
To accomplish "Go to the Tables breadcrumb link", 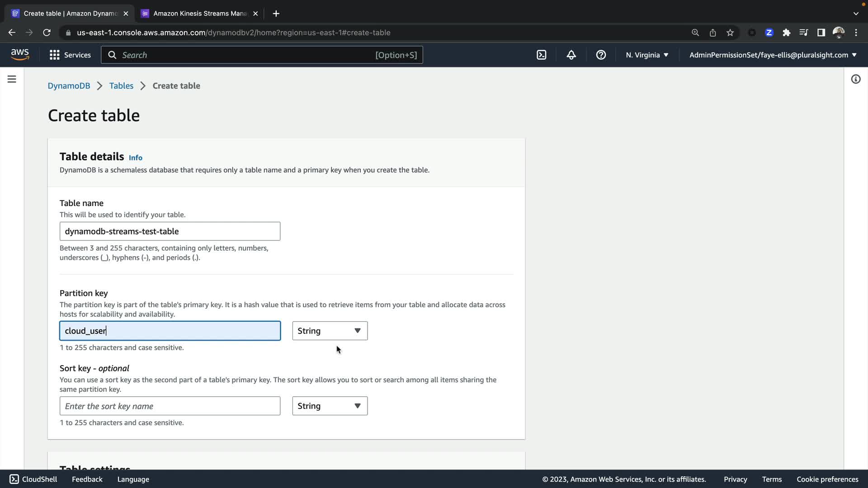I will pos(121,86).
